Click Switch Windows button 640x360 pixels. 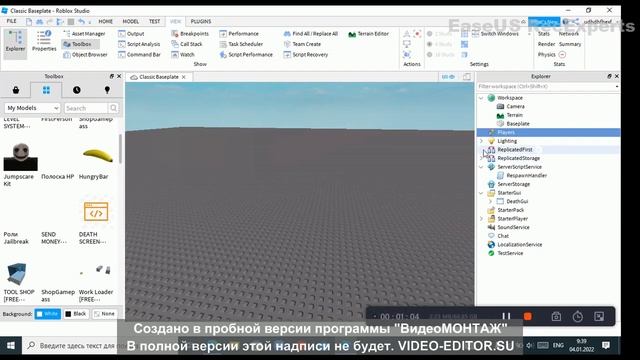tap(495, 34)
